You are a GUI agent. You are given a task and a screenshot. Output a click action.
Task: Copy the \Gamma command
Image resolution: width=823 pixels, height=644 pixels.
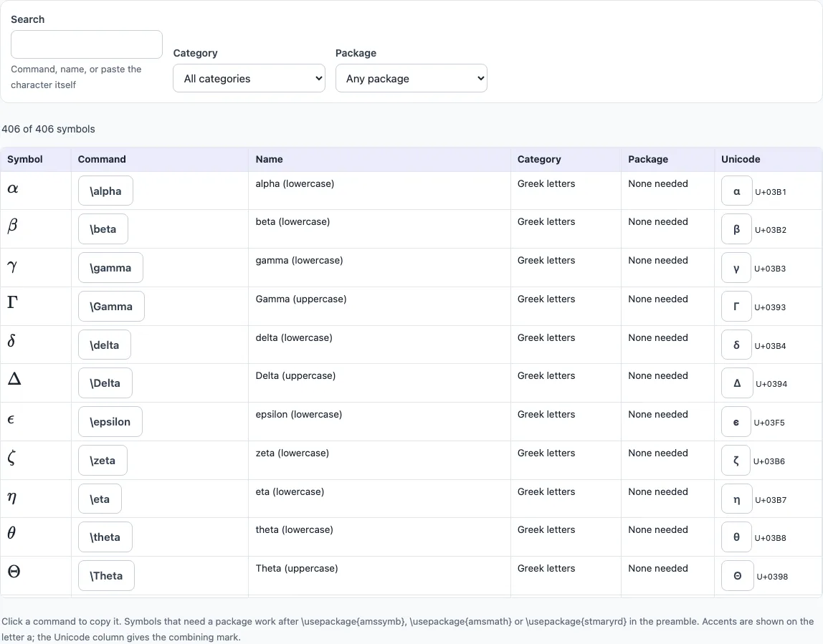(111, 307)
